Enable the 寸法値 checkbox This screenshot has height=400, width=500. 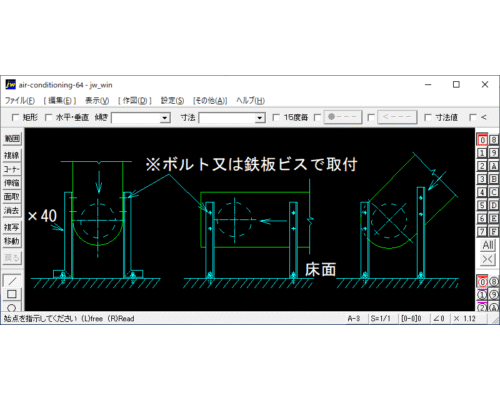[x=428, y=117]
